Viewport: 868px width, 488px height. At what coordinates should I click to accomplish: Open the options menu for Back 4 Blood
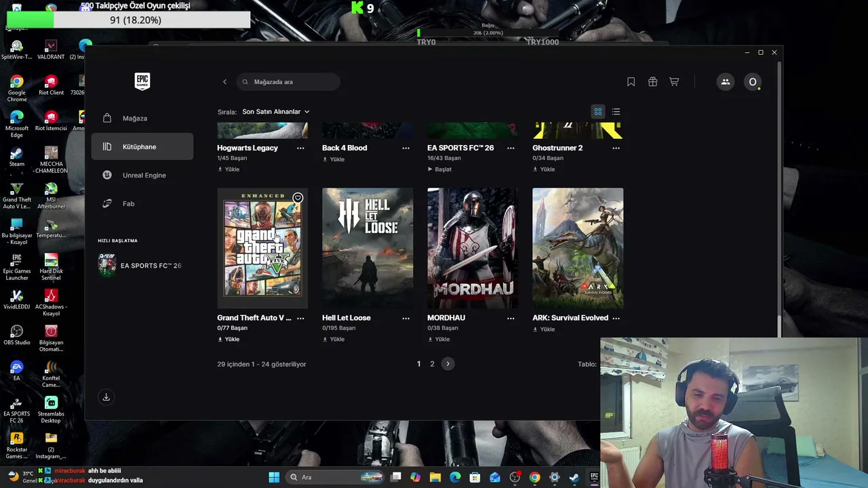click(x=406, y=148)
